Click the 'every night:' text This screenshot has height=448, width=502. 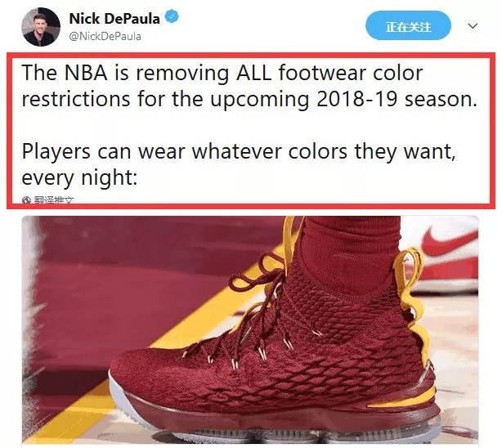point(79,178)
